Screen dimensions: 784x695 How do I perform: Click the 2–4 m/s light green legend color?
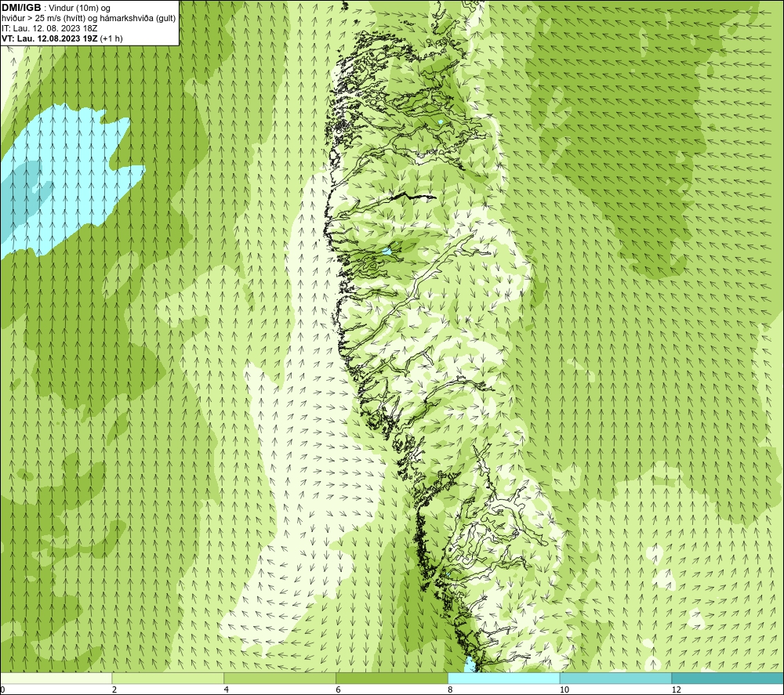coord(168,678)
